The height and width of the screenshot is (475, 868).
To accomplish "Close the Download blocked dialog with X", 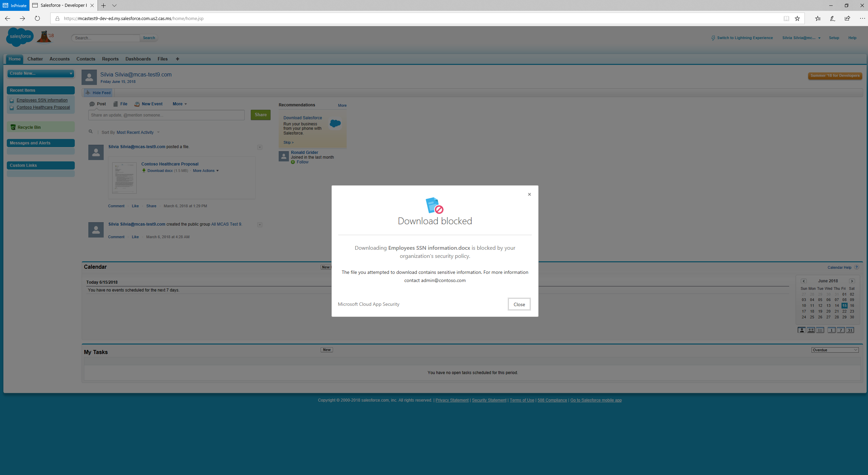I will pyautogui.click(x=529, y=194).
